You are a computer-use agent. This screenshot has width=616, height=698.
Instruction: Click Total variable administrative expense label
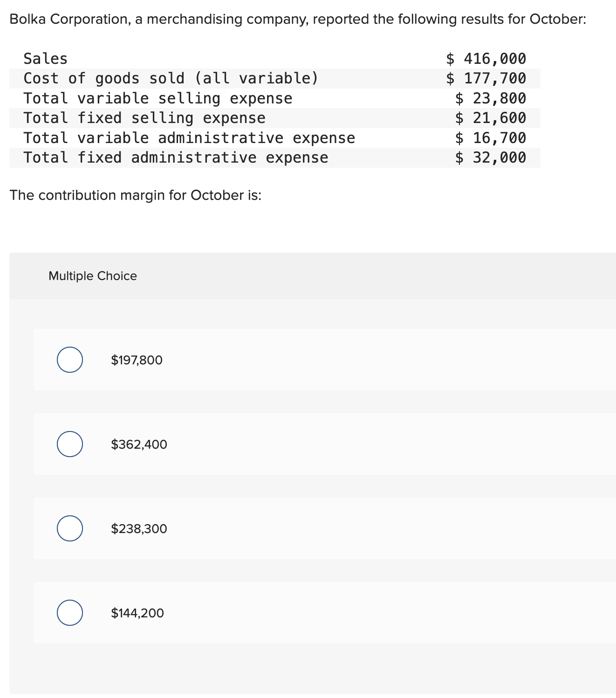tap(189, 138)
